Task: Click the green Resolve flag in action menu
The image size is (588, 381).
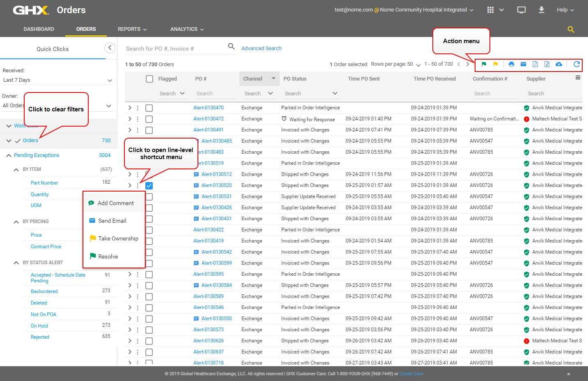Action: [x=484, y=64]
